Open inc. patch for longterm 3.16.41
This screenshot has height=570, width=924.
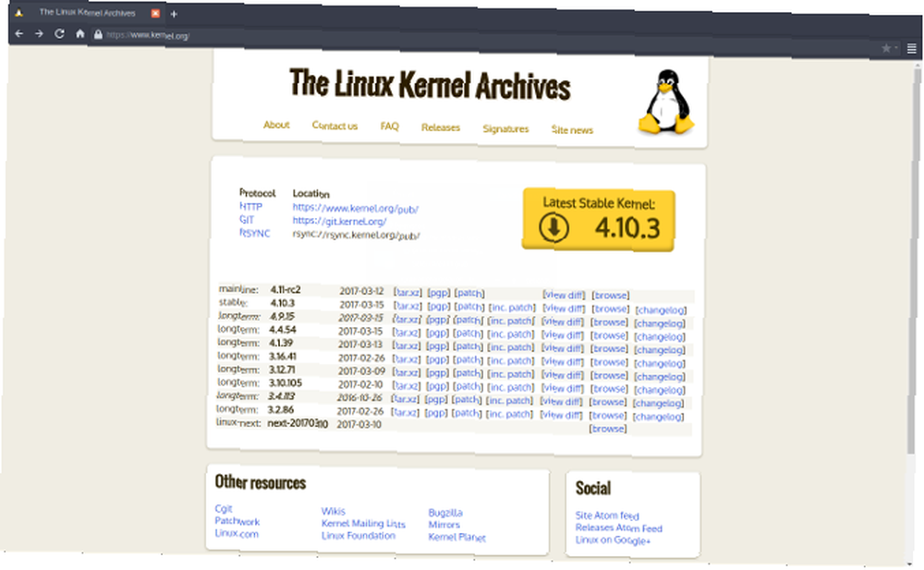tap(511, 360)
